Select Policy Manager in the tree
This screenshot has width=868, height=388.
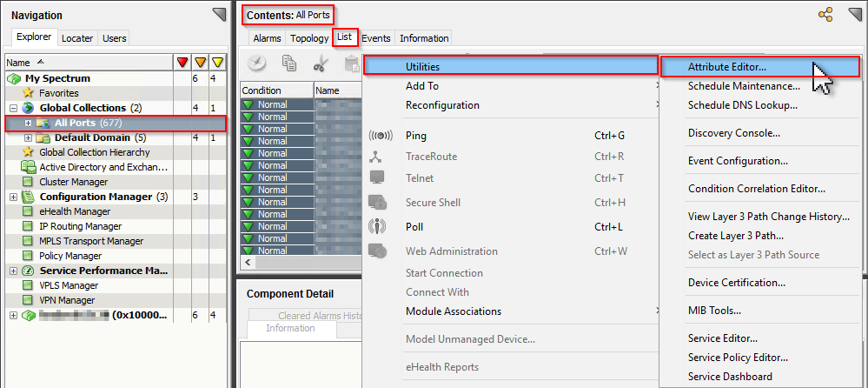pos(70,256)
